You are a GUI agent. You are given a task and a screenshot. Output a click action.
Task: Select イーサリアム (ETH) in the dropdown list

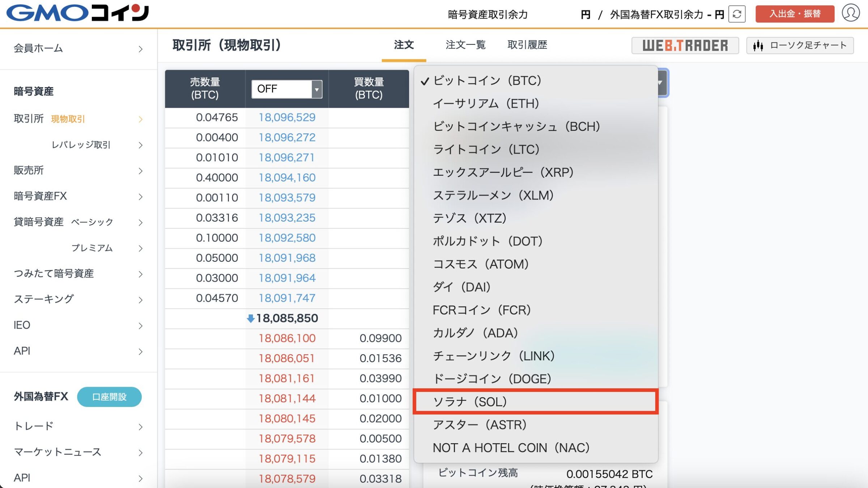point(486,104)
